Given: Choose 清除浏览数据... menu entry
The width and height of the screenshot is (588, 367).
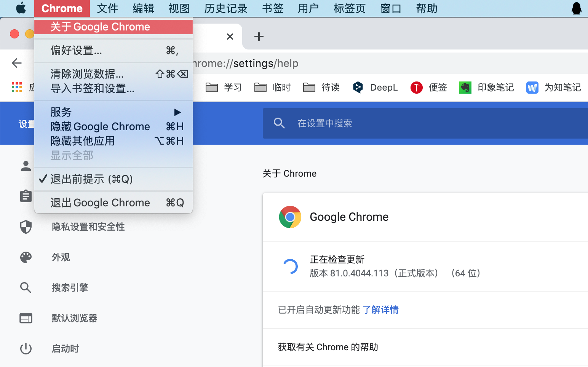Looking at the screenshot, I should (113, 74).
